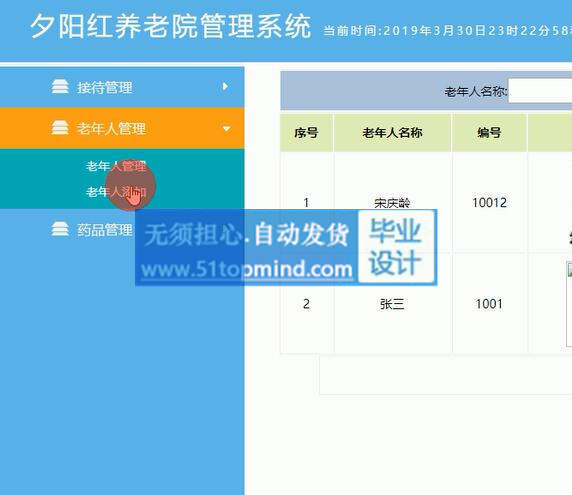Viewport: 572px width, 495px height.
Task: Click the 编号 column header
Action: [x=489, y=132]
